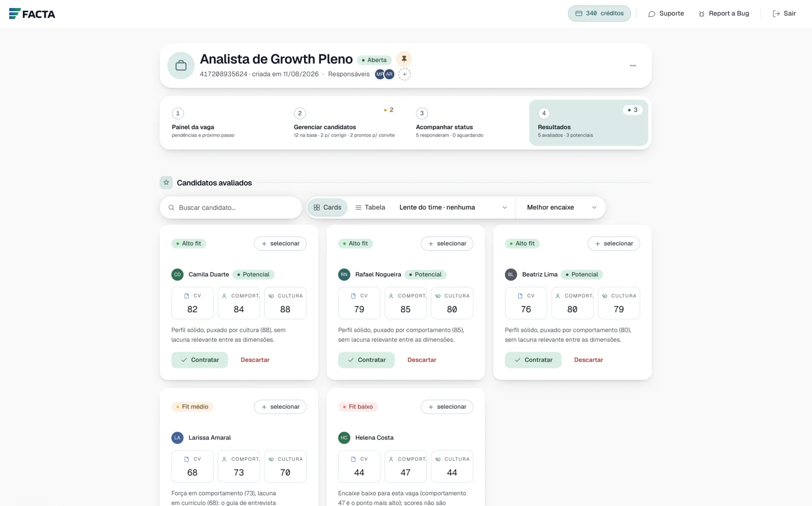Click the AR responsável avatar

point(389,74)
